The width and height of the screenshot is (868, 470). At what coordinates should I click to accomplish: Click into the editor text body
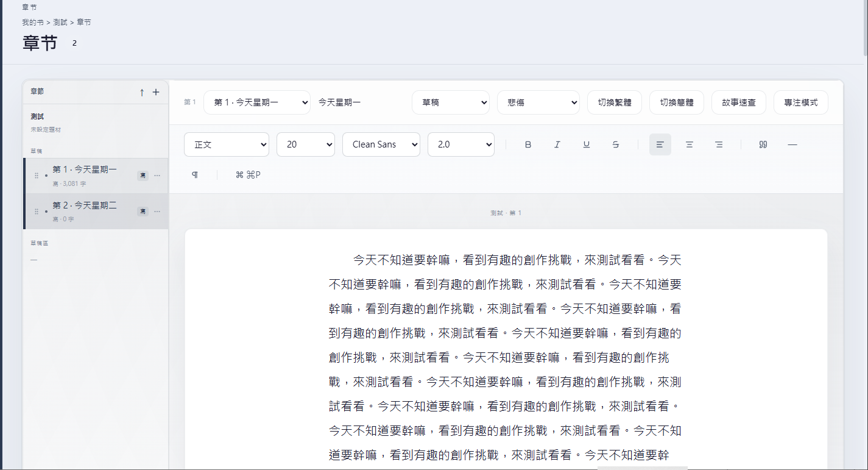click(505, 357)
